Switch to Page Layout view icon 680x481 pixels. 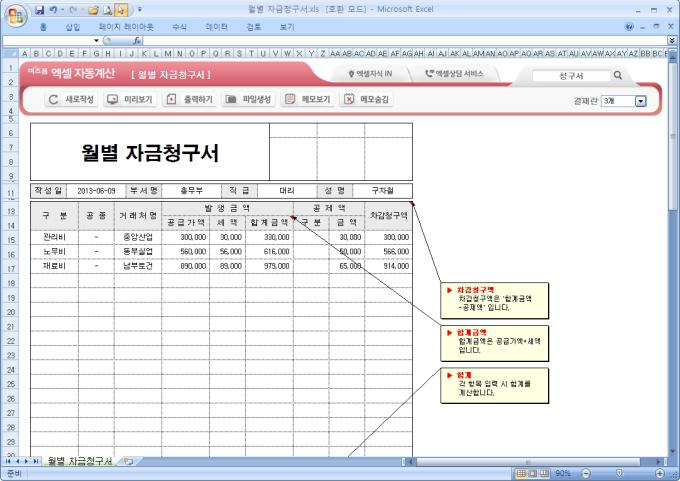coord(533,473)
